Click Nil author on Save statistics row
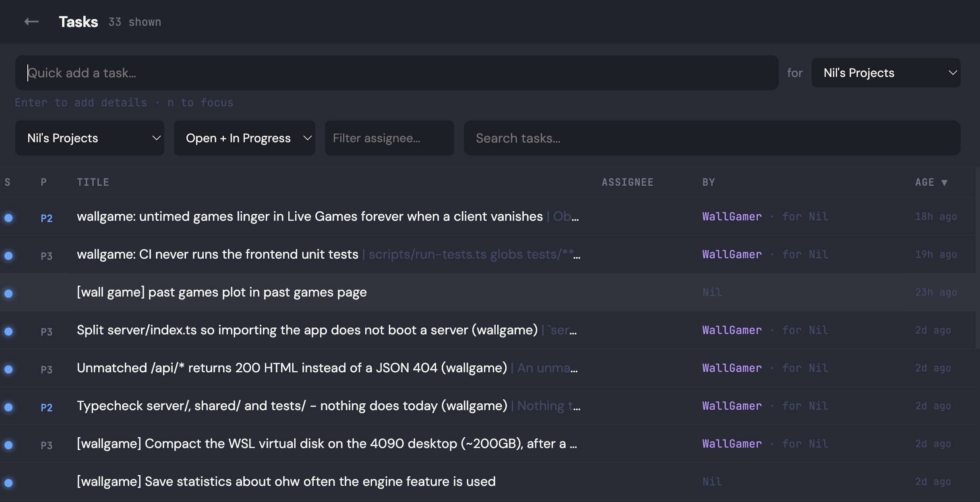980x502 pixels. (x=712, y=482)
